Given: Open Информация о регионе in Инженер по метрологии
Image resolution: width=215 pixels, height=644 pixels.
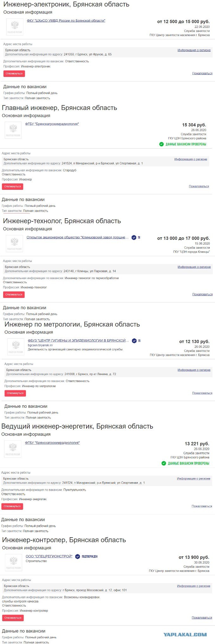Looking at the screenshot, I should point(194,370).
